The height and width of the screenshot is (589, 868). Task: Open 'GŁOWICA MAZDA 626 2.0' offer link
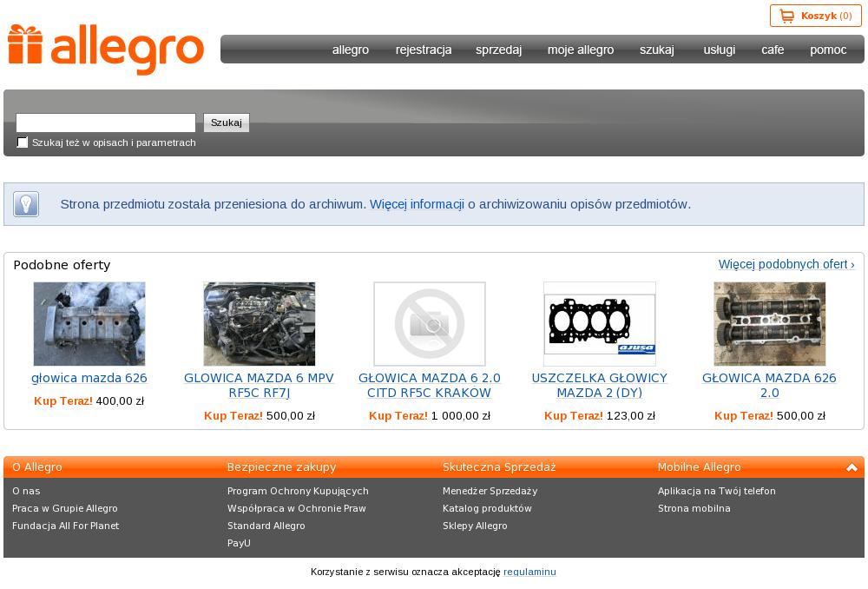(x=769, y=385)
